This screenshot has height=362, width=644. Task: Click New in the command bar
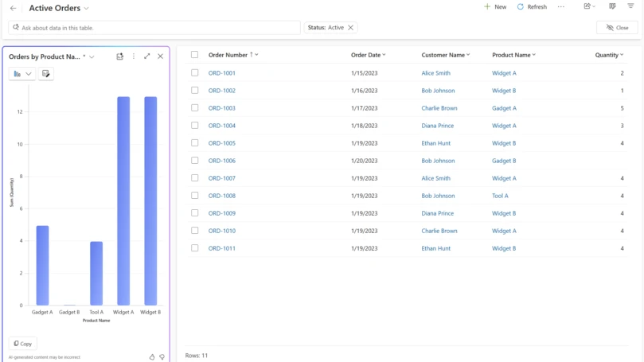tap(495, 6)
